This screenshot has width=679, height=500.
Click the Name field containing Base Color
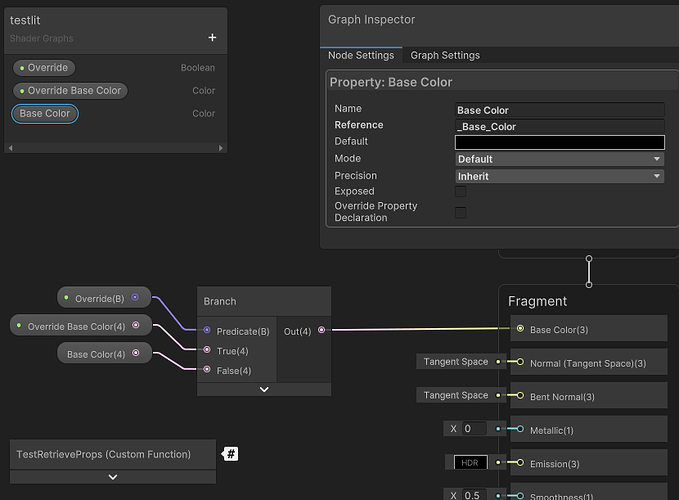click(559, 110)
